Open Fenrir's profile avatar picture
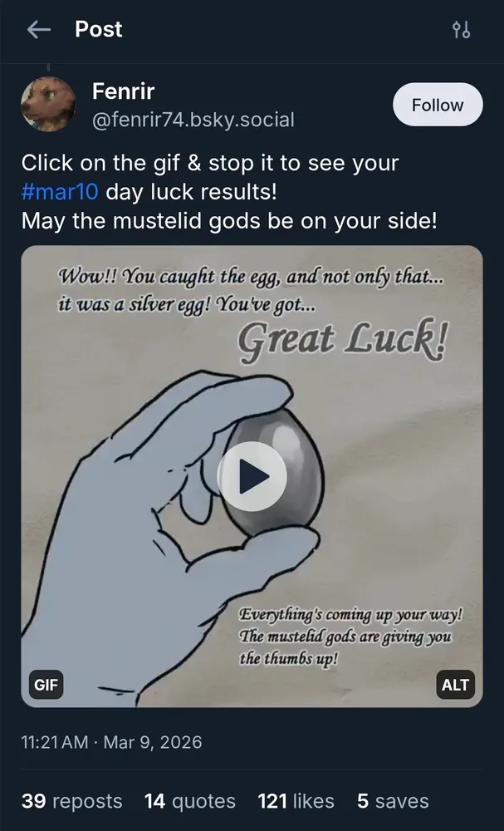The height and width of the screenshot is (831, 504). (48, 105)
